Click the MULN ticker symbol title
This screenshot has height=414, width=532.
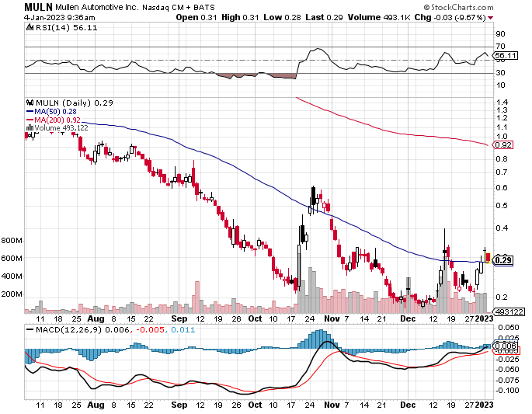click(38, 7)
